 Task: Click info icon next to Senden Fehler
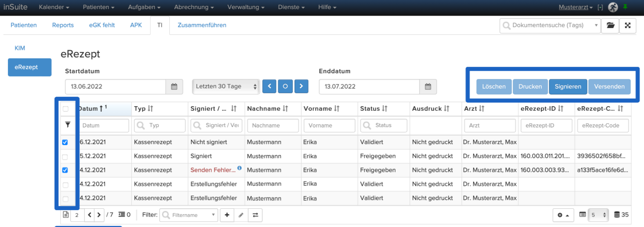(x=240, y=168)
